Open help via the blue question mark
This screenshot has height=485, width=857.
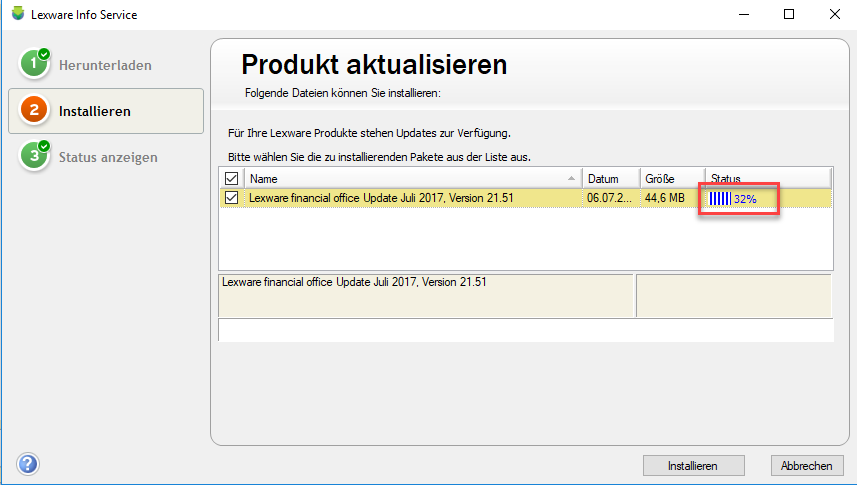click(28, 464)
